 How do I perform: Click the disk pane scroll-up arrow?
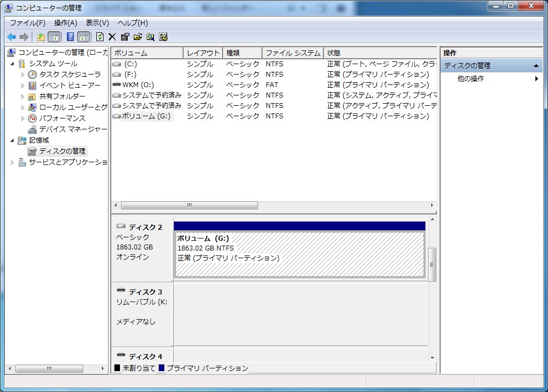pos(433,219)
